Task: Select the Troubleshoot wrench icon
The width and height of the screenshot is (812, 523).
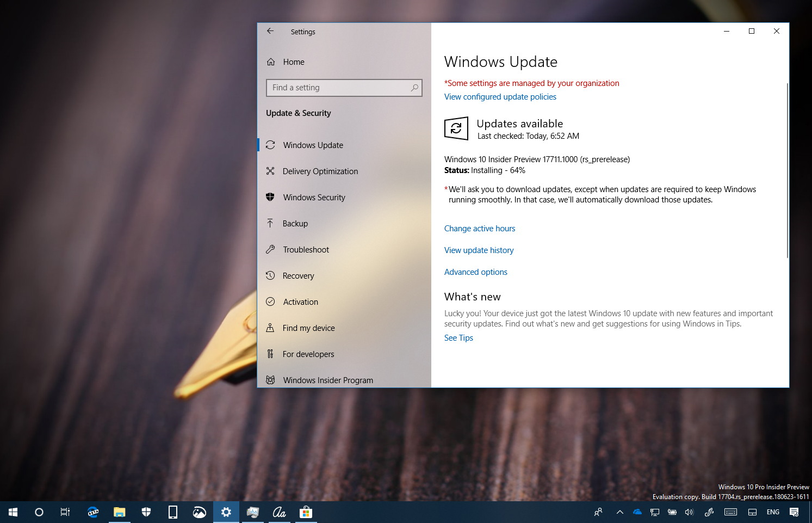Action: tap(271, 249)
